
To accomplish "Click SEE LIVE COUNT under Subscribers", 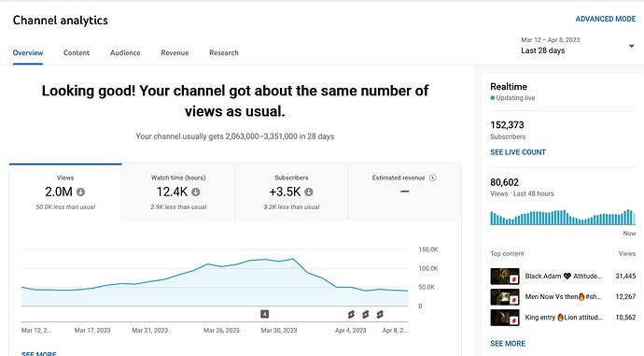I will (518, 152).
